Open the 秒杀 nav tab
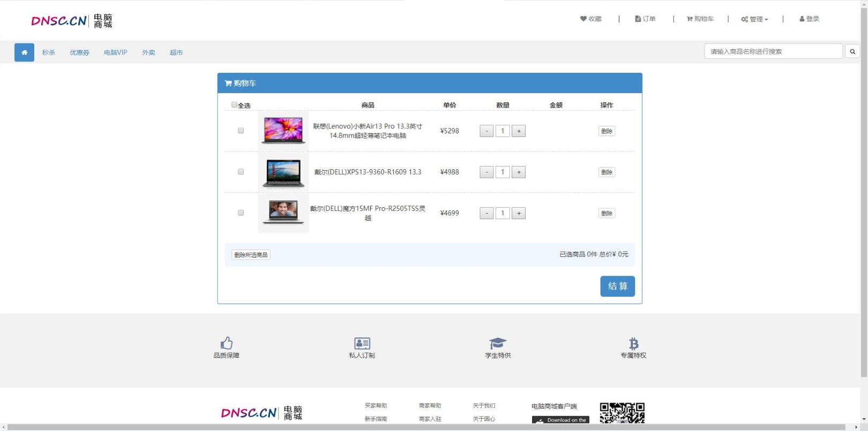This screenshot has height=431, width=868. point(49,52)
